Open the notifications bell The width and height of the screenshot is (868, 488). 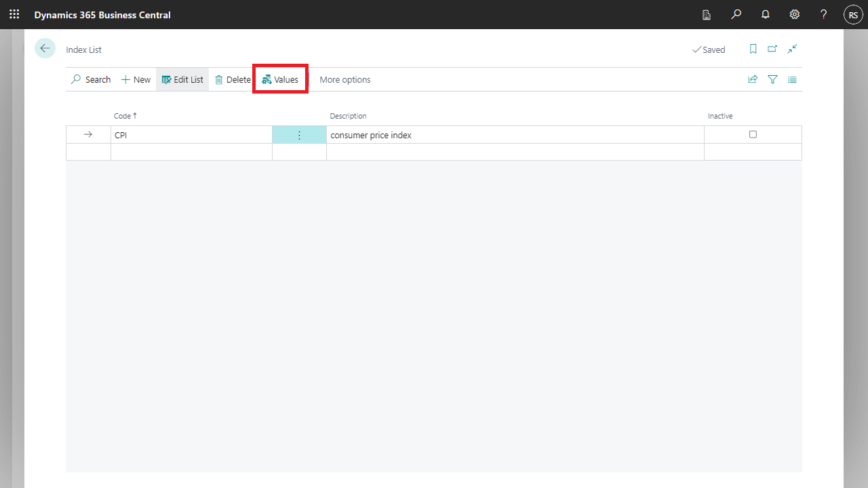(x=766, y=14)
